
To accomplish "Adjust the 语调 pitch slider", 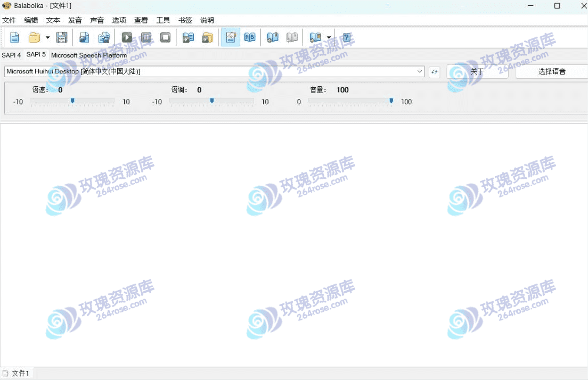I will click(x=212, y=101).
